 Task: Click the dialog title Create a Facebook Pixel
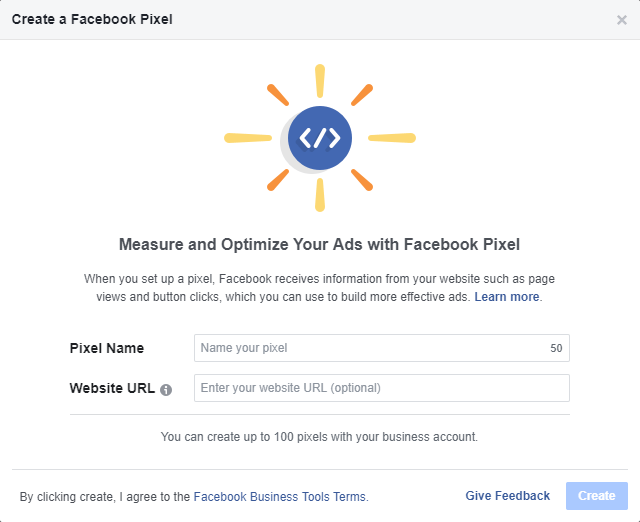coord(92,20)
